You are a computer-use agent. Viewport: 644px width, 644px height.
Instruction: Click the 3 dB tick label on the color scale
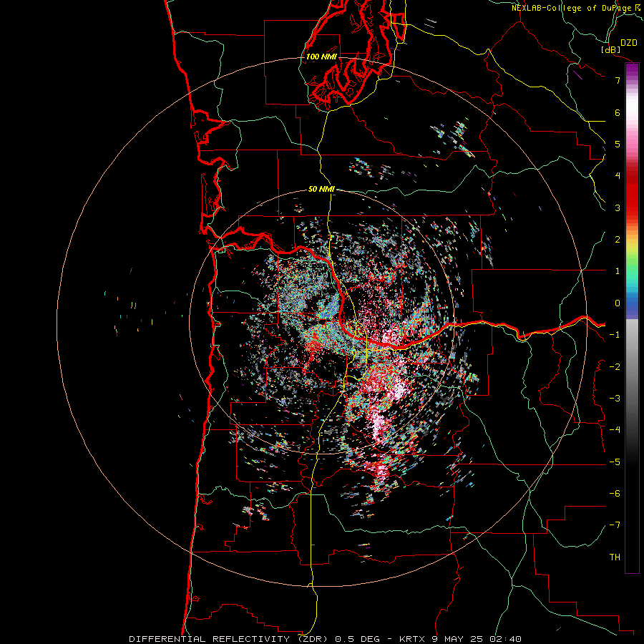pyautogui.click(x=618, y=208)
